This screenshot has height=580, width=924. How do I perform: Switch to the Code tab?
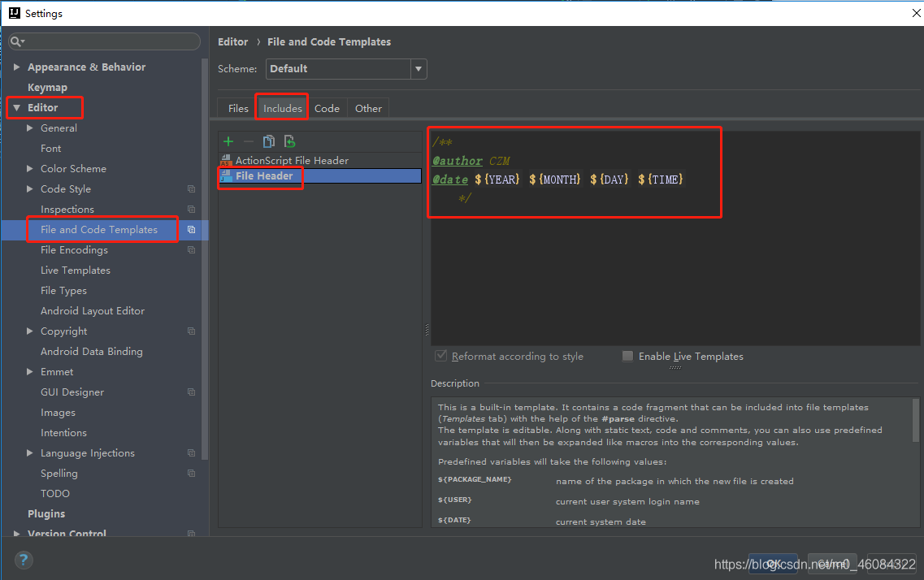[x=327, y=108]
